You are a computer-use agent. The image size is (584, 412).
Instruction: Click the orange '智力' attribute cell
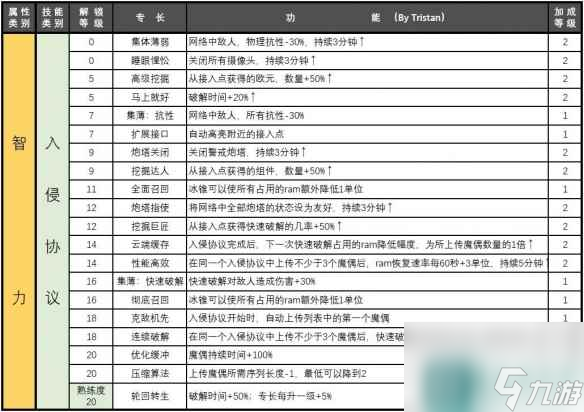[x=19, y=221]
